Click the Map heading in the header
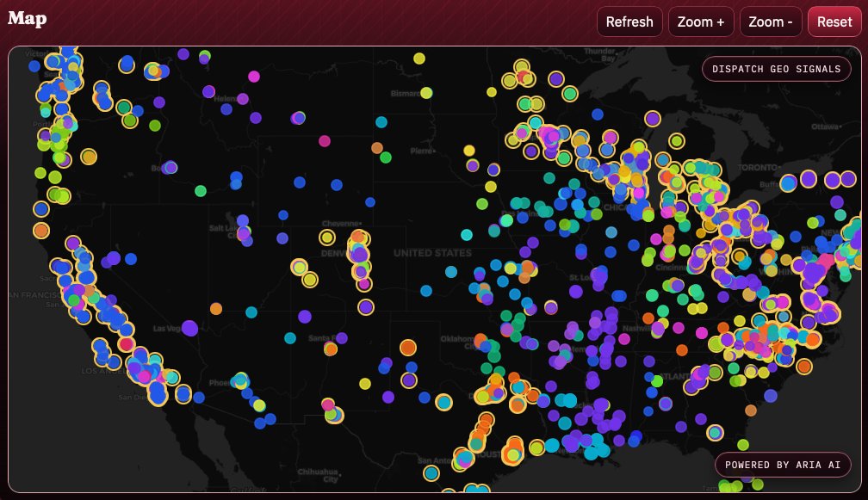 point(27,18)
